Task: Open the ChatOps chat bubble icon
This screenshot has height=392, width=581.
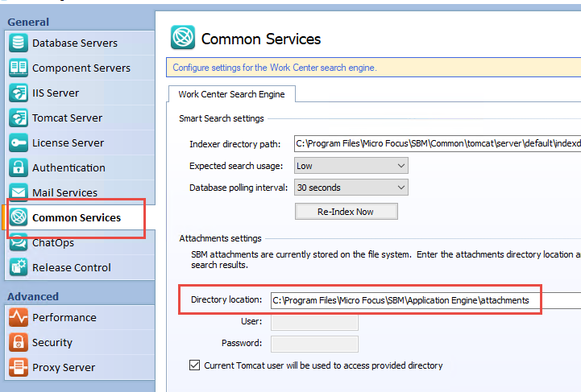Action: (19, 242)
